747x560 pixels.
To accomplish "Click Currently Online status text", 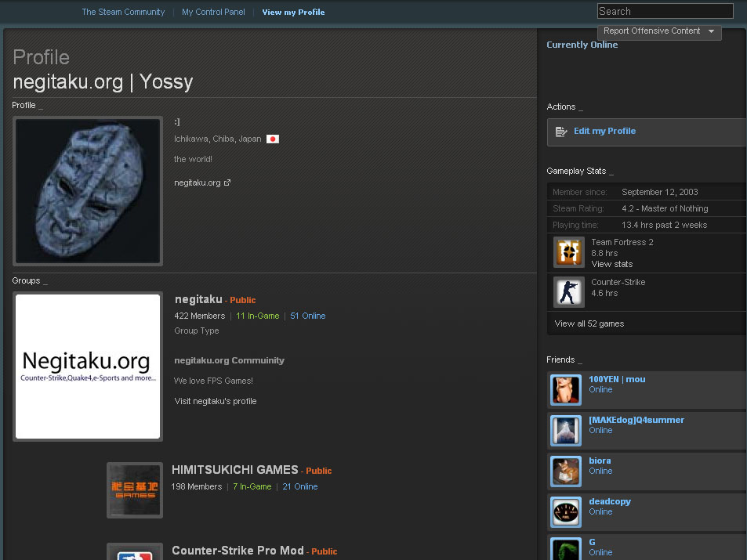I will click(582, 45).
